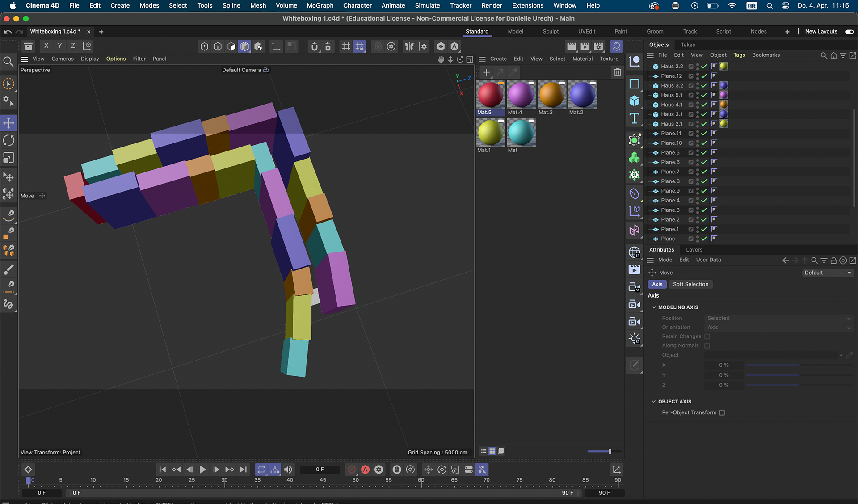Image resolution: width=858 pixels, height=504 pixels.
Task: Click the Text spline icon
Action: (634, 118)
